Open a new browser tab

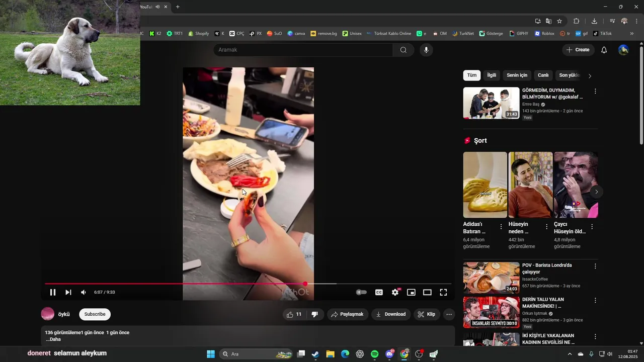click(178, 7)
